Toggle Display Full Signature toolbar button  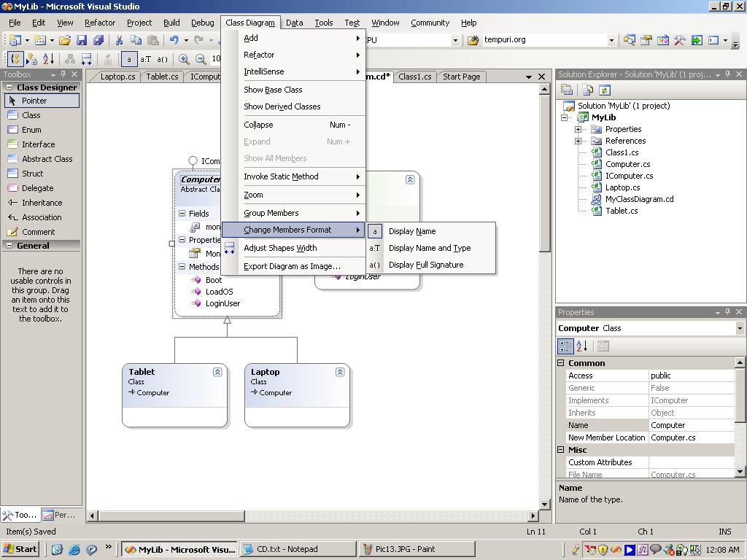coord(163,59)
